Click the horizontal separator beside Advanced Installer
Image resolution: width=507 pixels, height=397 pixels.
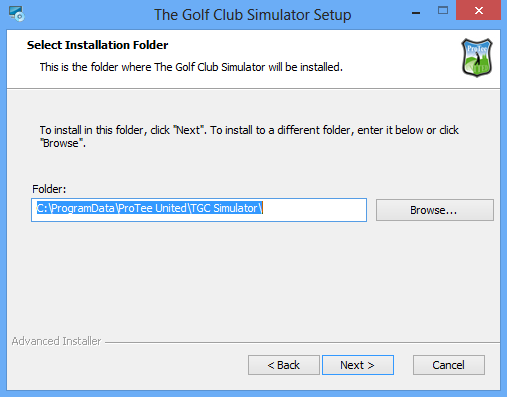coord(302,342)
